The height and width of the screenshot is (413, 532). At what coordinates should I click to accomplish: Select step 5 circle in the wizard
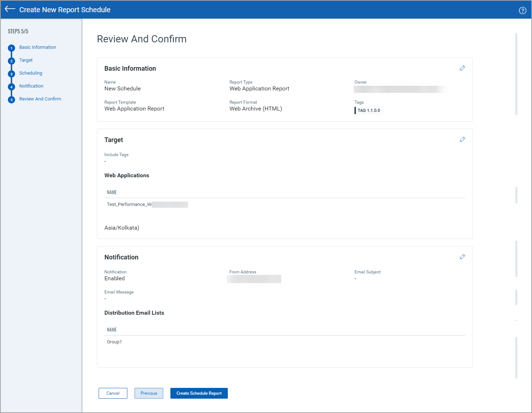point(11,100)
